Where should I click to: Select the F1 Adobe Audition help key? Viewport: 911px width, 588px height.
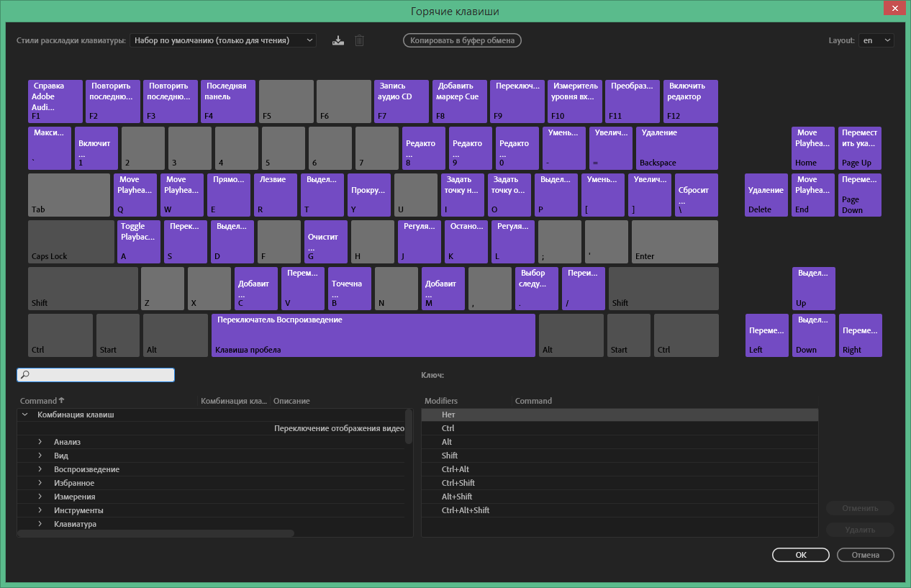pos(55,101)
